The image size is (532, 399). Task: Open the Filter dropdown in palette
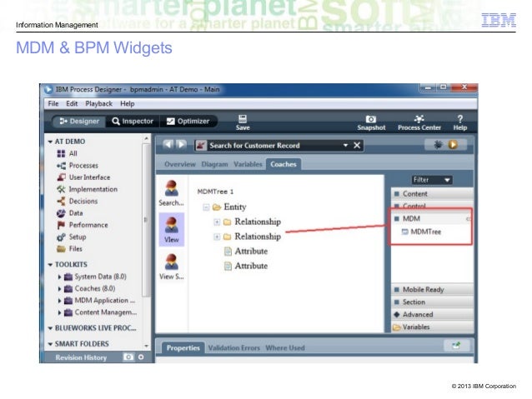point(432,180)
